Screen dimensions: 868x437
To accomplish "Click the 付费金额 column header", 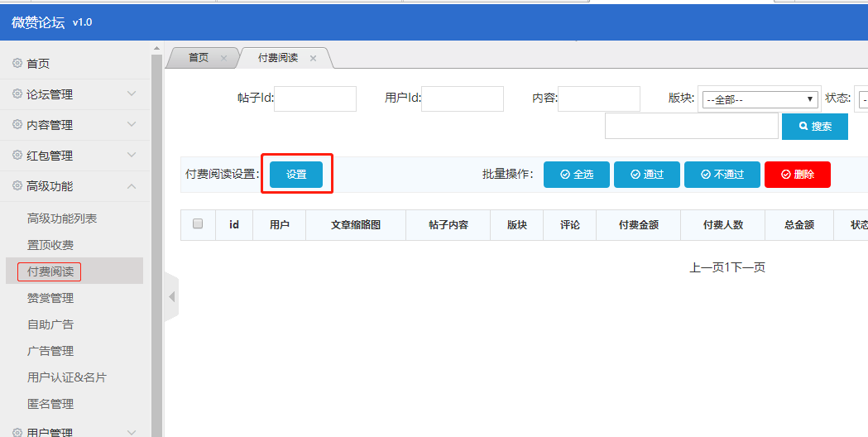I will (x=638, y=225).
